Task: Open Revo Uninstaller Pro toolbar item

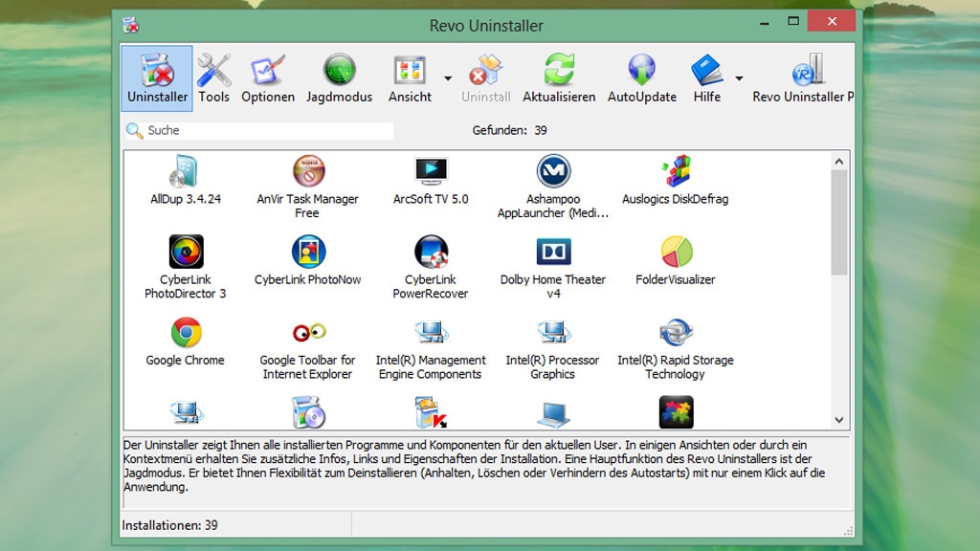Action: click(803, 78)
